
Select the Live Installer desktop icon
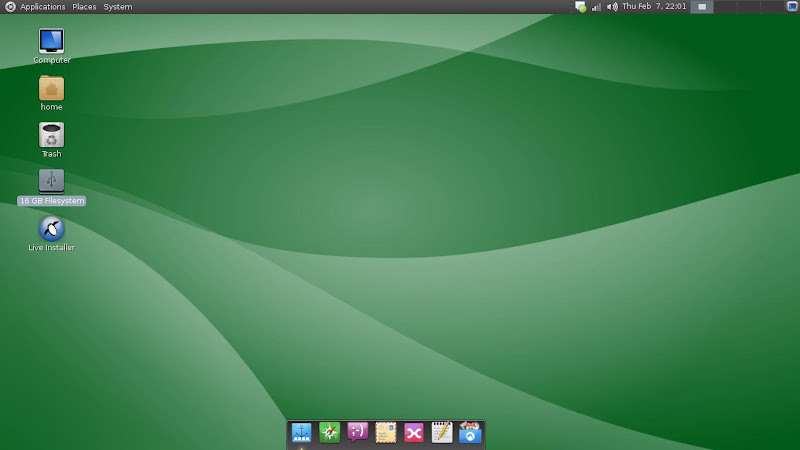pyautogui.click(x=51, y=229)
